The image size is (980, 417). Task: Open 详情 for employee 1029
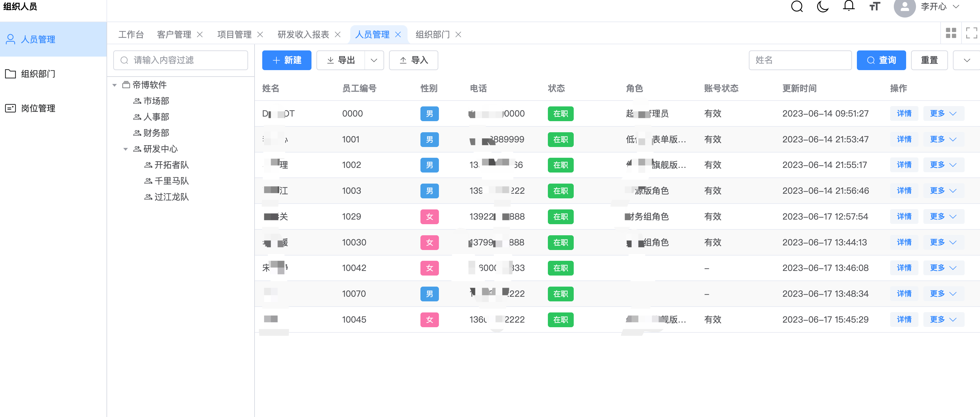click(x=904, y=216)
